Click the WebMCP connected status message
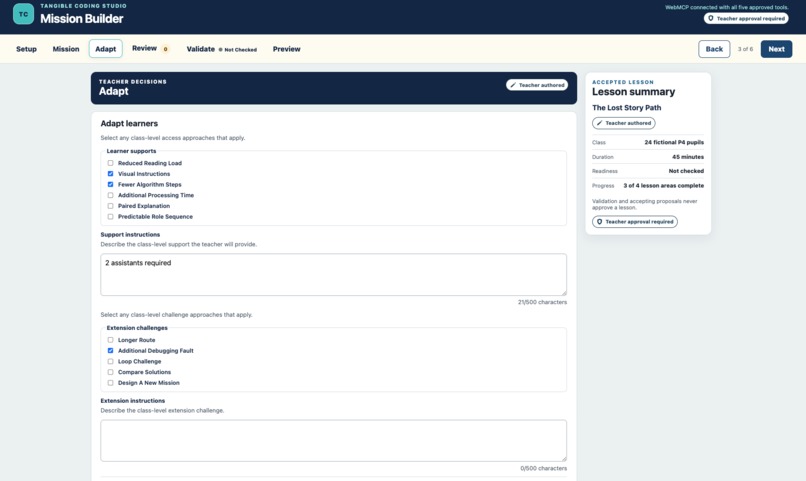806x481 pixels. tap(726, 7)
